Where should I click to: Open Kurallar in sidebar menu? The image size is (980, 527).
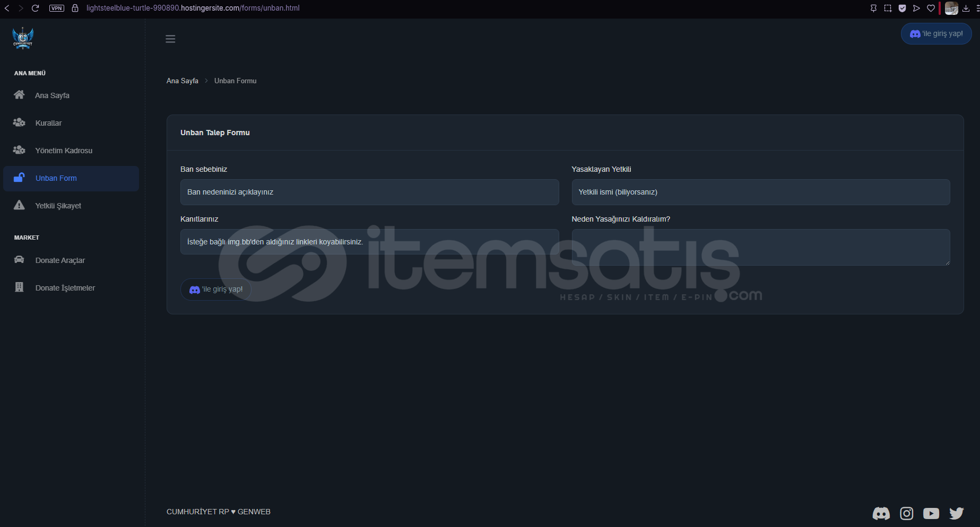[x=71, y=123]
